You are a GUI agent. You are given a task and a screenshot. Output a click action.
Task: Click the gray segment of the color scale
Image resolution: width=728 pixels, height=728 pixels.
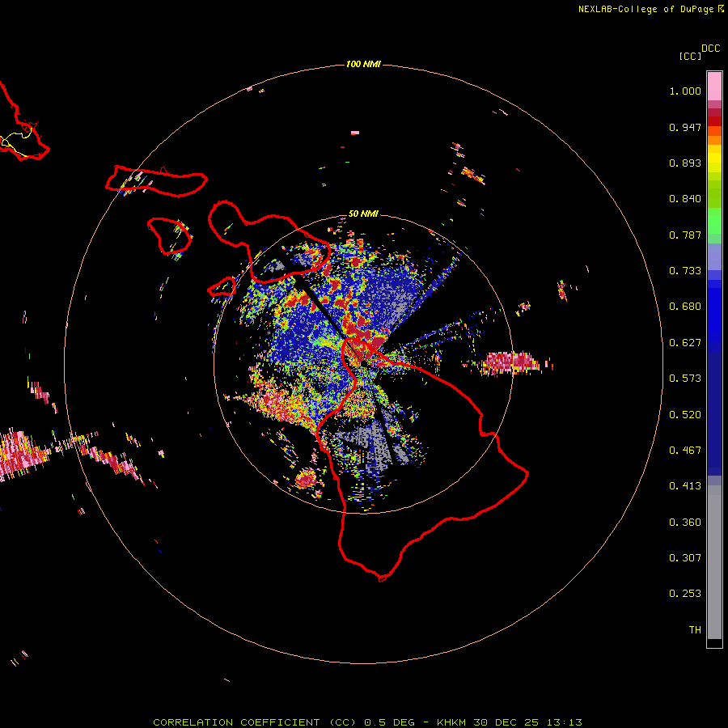pyautogui.click(x=714, y=562)
